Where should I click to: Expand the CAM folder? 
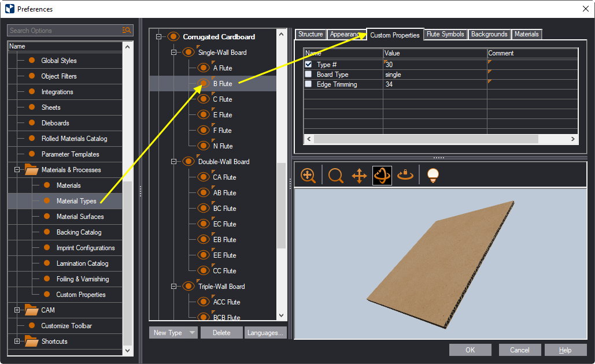(x=17, y=310)
